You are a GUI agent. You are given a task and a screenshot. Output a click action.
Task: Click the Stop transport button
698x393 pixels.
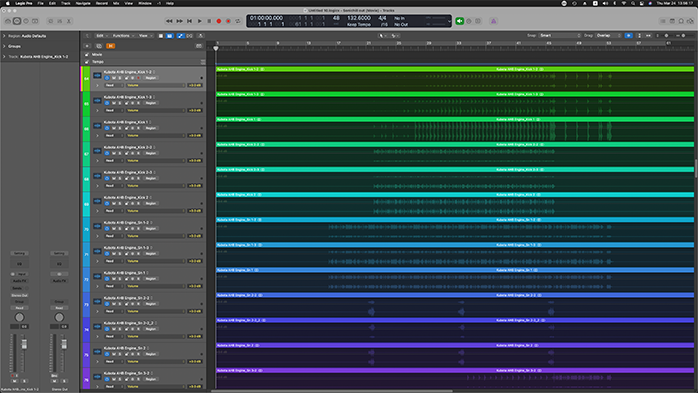click(x=209, y=21)
